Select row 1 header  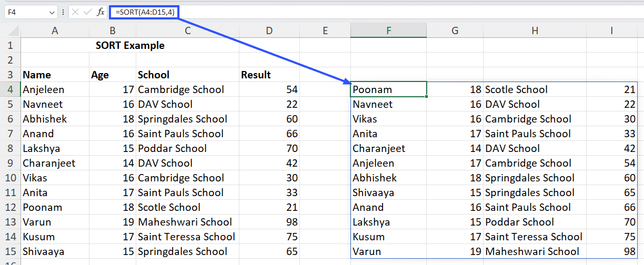11,45
